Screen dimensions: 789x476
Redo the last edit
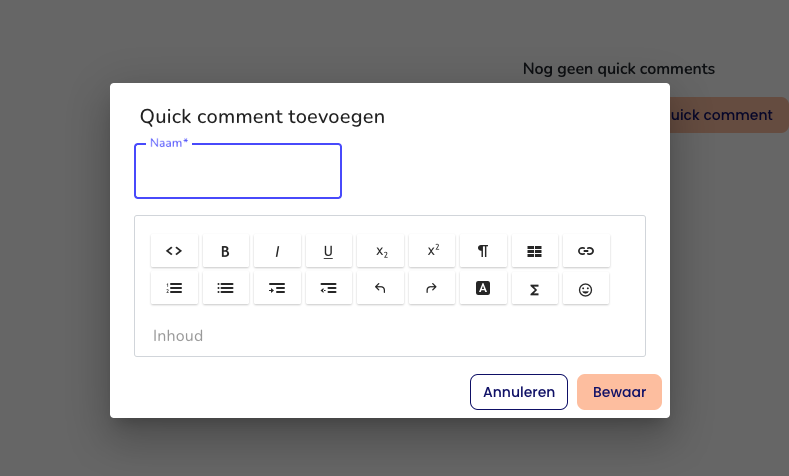[x=432, y=288]
